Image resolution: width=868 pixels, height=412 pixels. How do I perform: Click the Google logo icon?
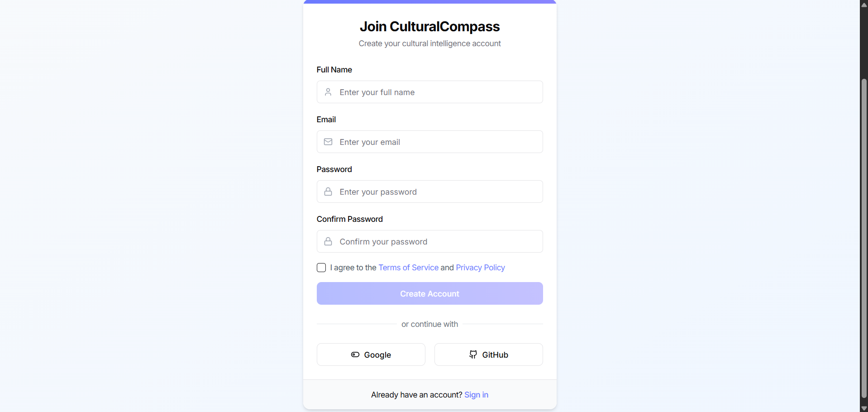(x=355, y=355)
